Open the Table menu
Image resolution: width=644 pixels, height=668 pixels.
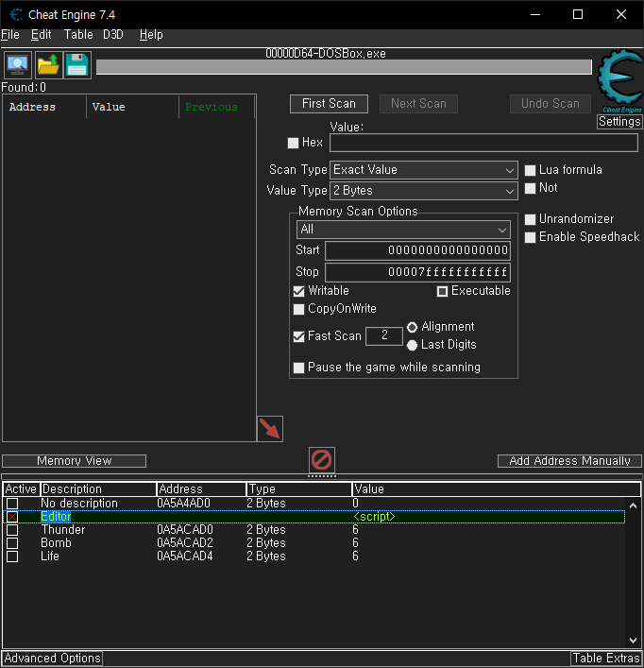78,35
